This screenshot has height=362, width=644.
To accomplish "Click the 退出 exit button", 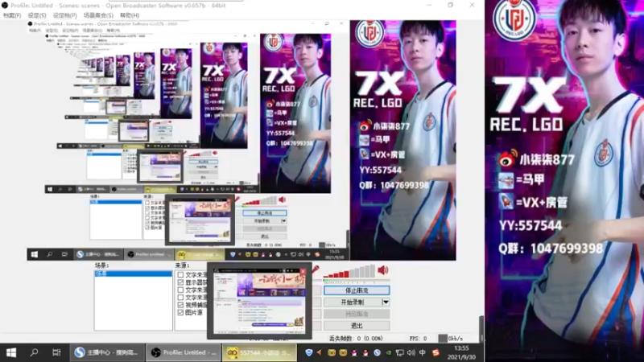I will click(x=357, y=326).
